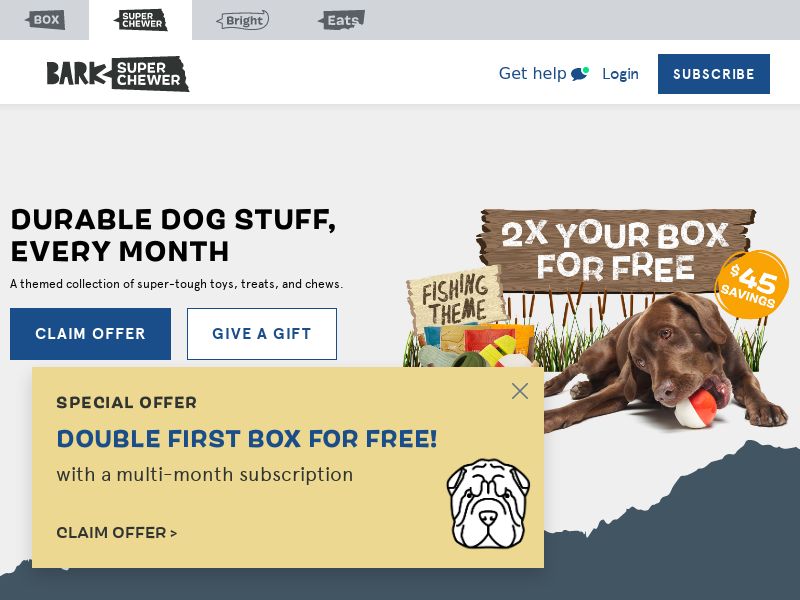Screen dimensions: 800x600
Task: Select the Super Chewer brand tab
Action: [141, 20]
